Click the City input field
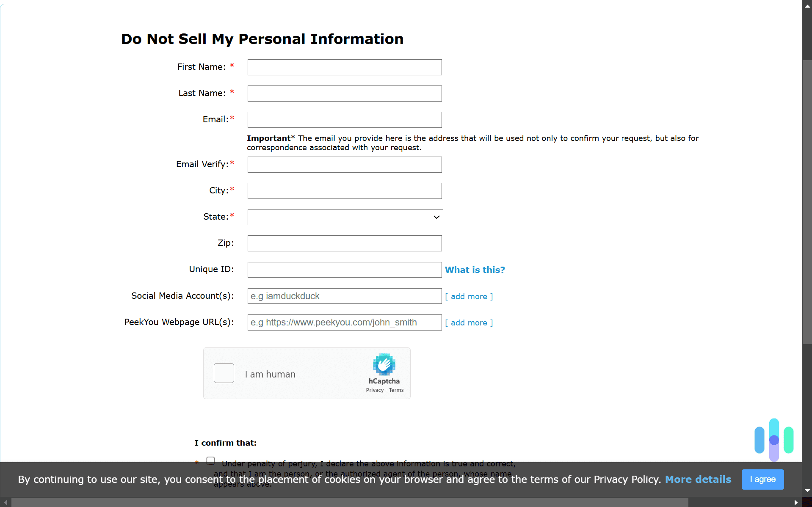The height and width of the screenshot is (507, 812). [344, 190]
